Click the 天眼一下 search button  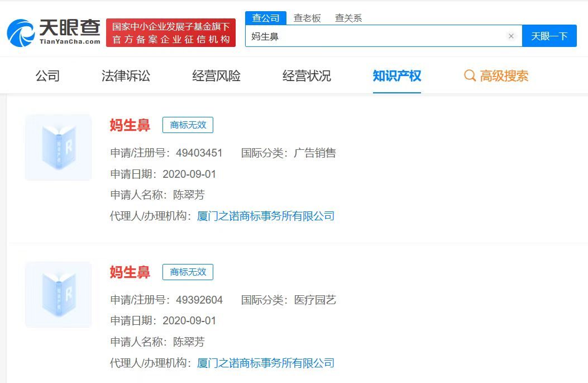pyautogui.click(x=549, y=36)
